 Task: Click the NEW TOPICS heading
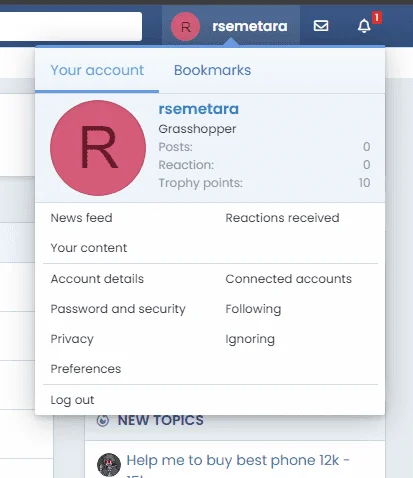160,420
